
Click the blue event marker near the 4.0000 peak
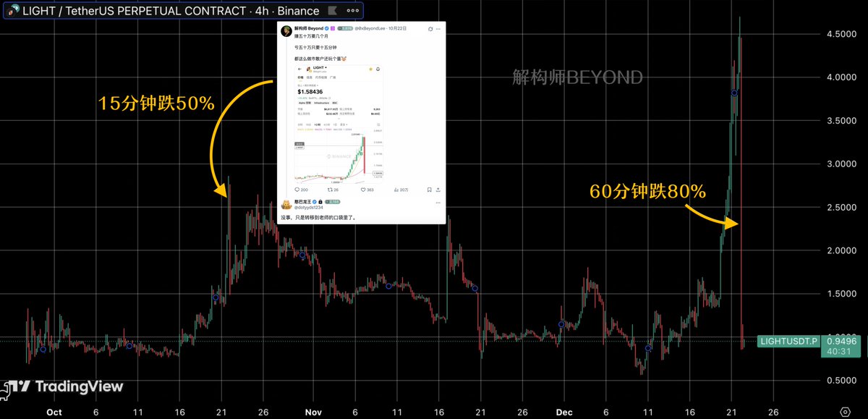pos(734,93)
